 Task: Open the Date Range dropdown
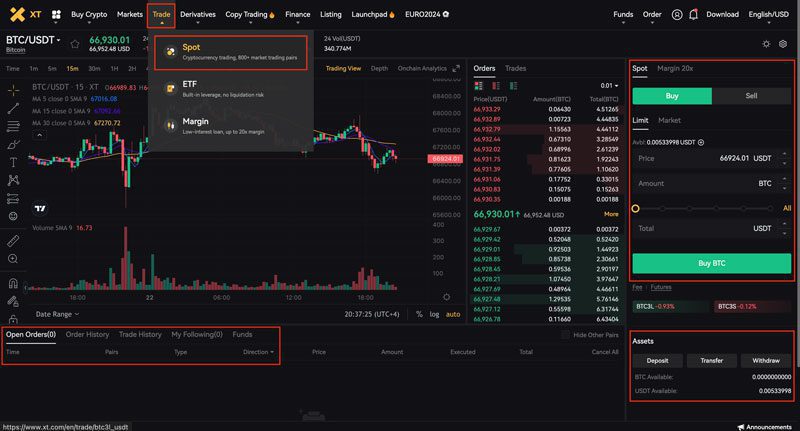tap(58, 314)
